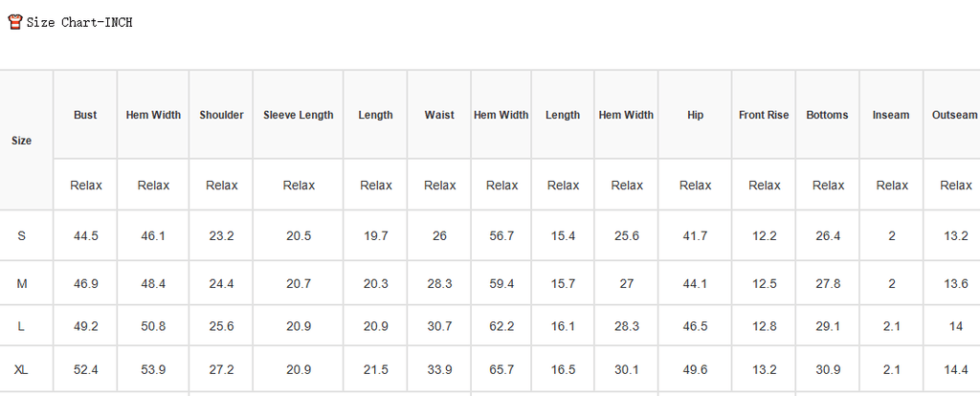Image resolution: width=980 pixels, height=396 pixels.
Task: Click the Size Chart-INCH title text
Action: click(79, 23)
